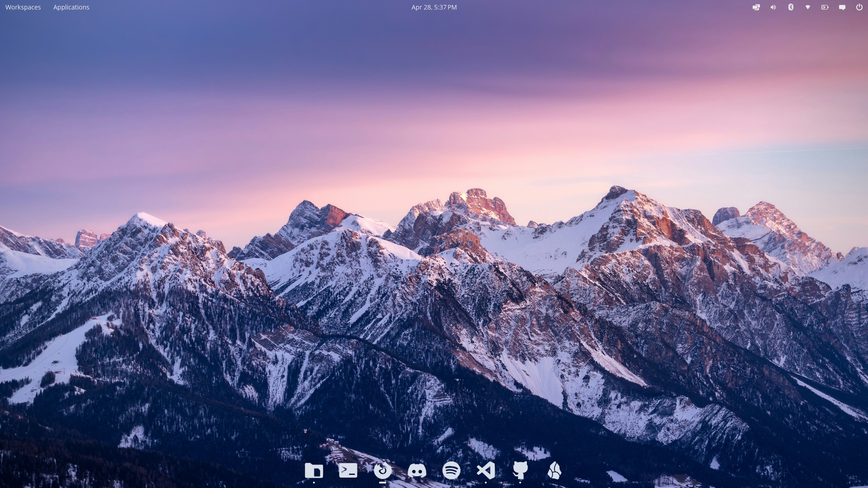Open the battery power applet
868x488 pixels.
(825, 7)
